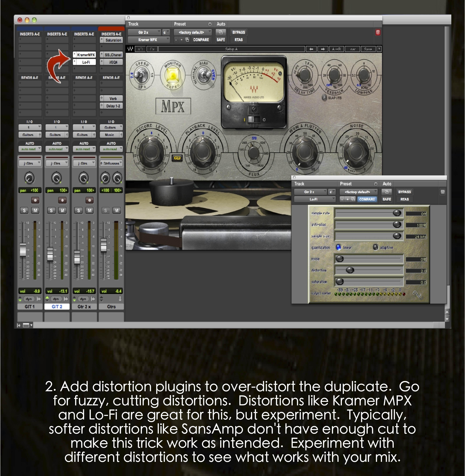Click BYPASS button in Kramer MPX window
The width and height of the screenshot is (465, 476).
[238, 32]
